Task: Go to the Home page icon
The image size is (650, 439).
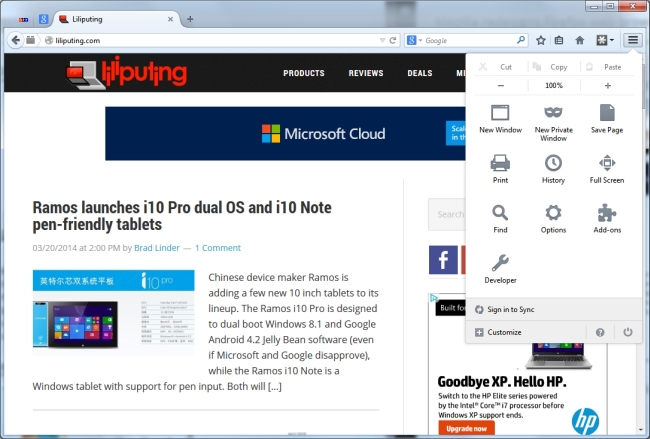Action: [x=580, y=40]
